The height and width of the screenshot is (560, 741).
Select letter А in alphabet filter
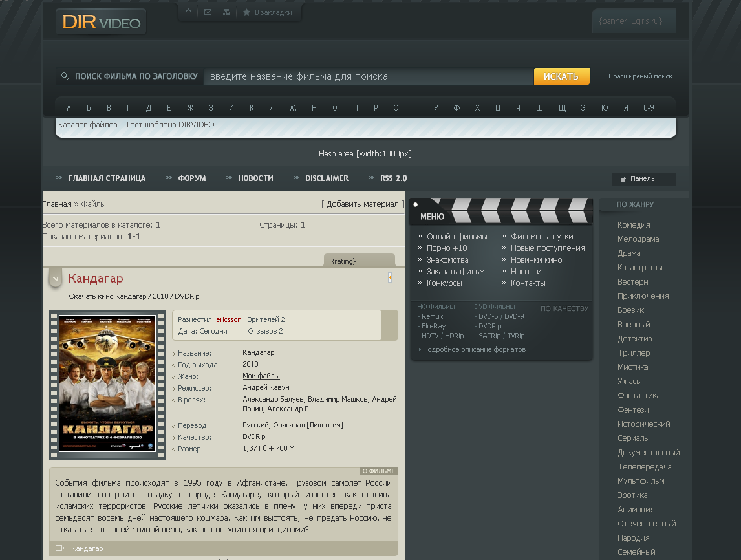pyautogui.click(x=69, y=108)
